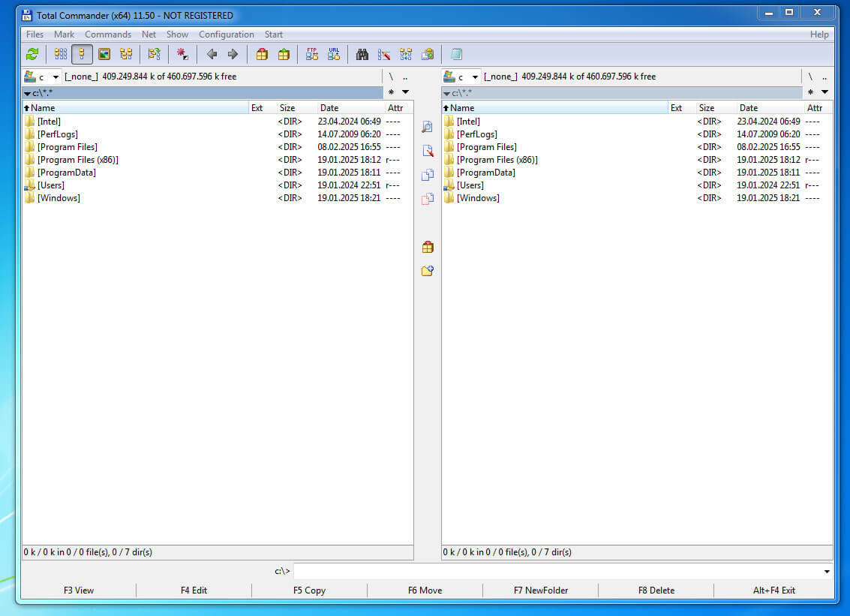The height and width of the screenshot is (616, 850).
Task: Click the Move files icon in middle bar
Action: [428, 199]
